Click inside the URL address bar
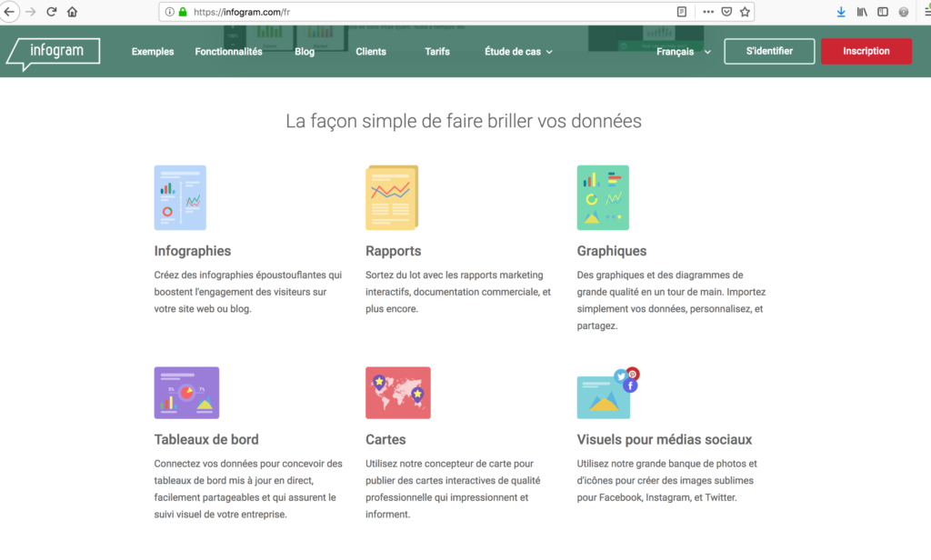 pyautogui.click(x=364, y=12)
